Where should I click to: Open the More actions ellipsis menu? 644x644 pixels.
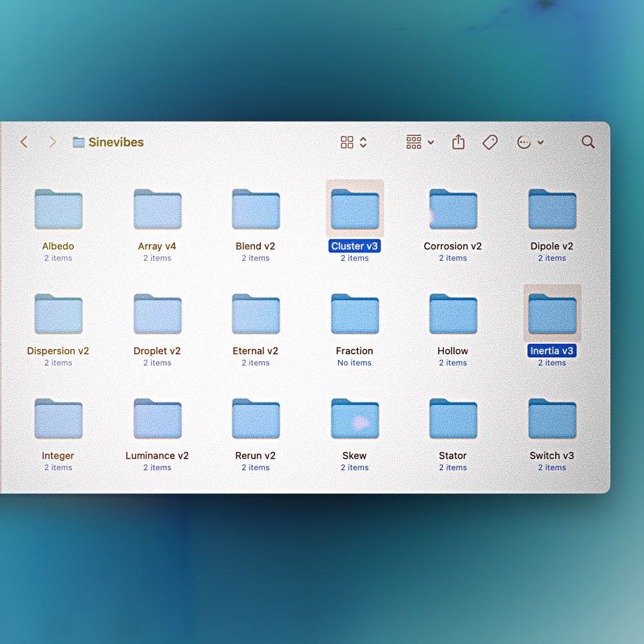524,142
